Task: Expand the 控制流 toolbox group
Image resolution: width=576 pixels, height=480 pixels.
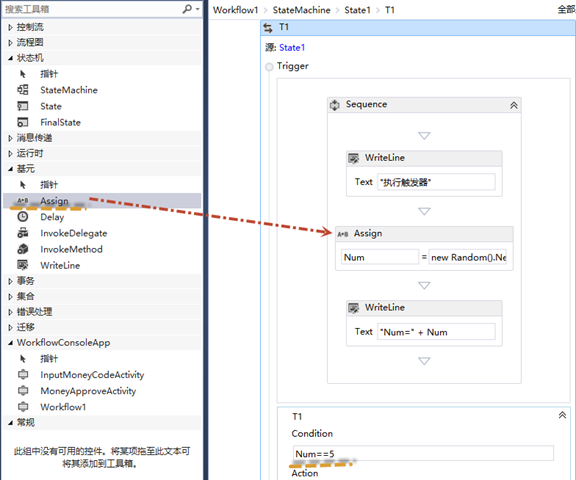Action: [x=10, y=27]
